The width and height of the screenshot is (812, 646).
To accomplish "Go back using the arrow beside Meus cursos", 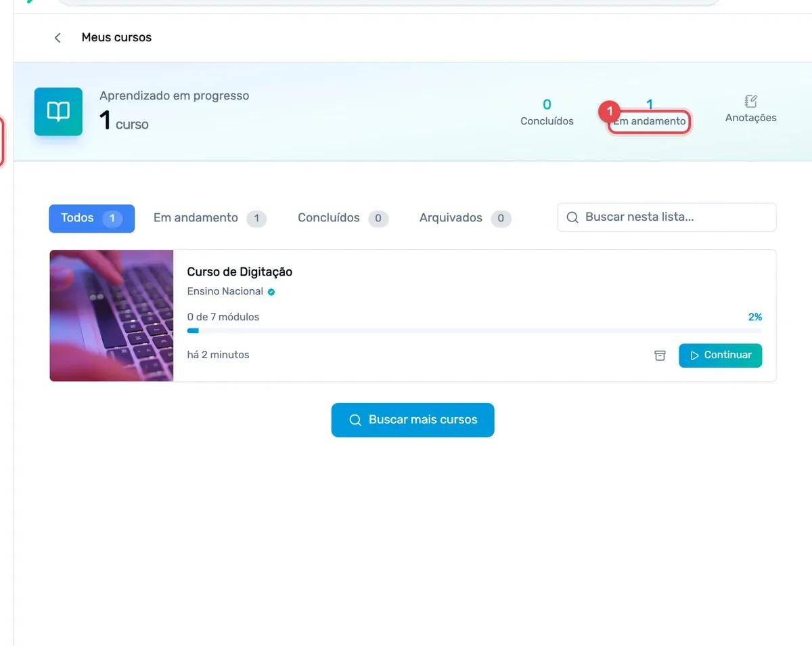I will [58, 38].
